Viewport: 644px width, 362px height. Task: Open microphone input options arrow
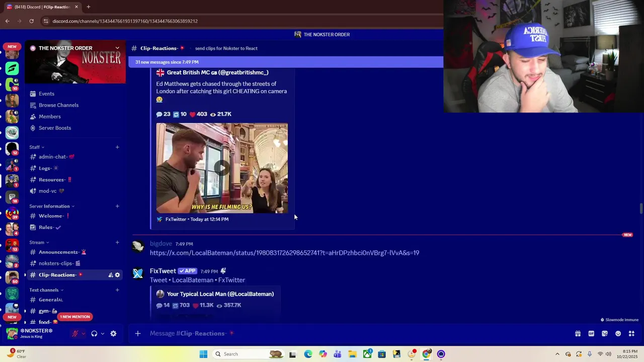83,333
